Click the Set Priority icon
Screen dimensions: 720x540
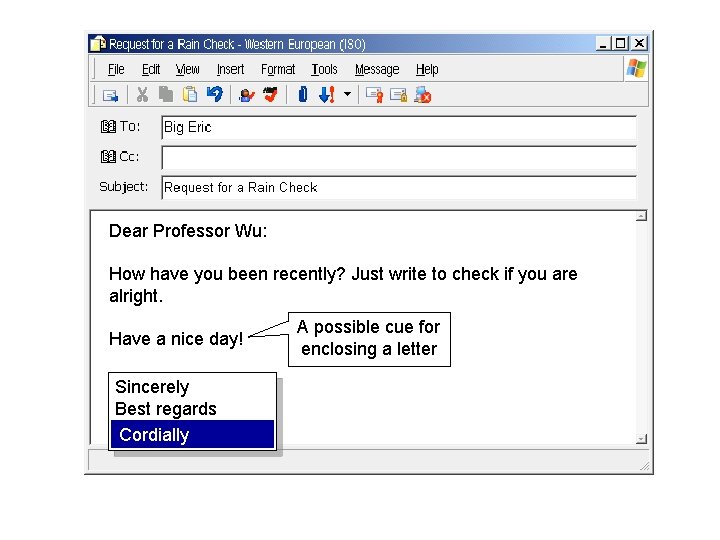coord(326,95)
